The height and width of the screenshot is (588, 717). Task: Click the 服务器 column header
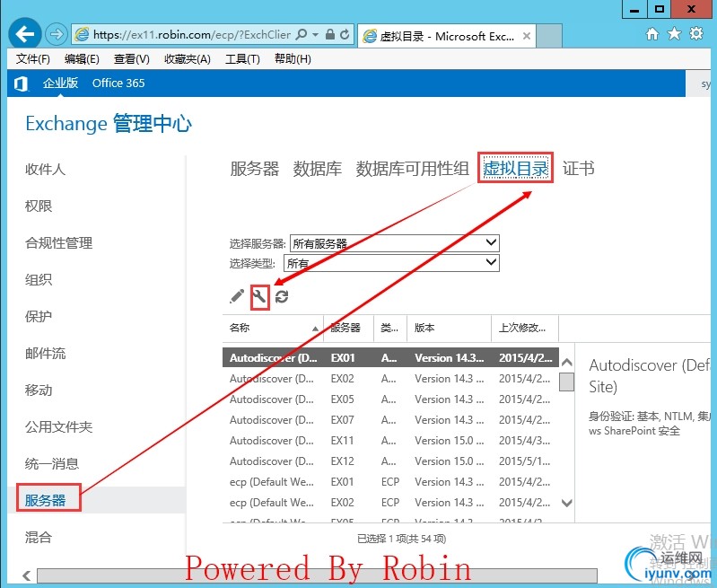point(348,328)
